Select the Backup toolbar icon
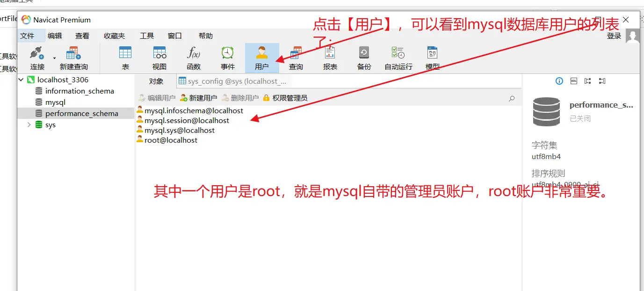Image resolution: width=644 pixels, height=291 pixels. [364, 58]
